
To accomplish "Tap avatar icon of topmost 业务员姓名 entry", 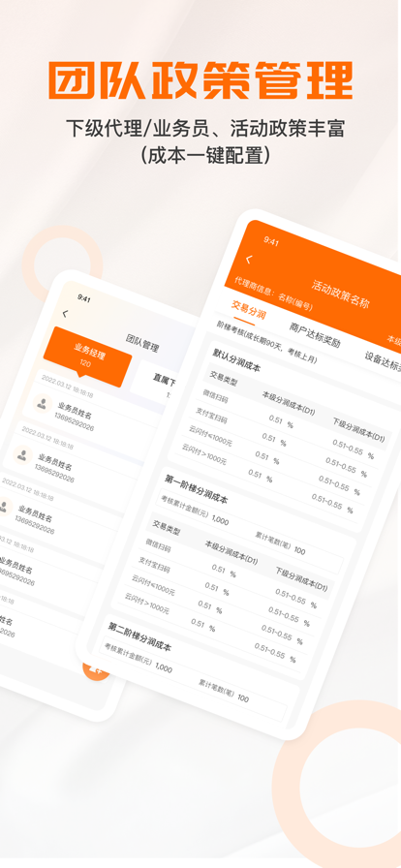I will click(42, 404).
